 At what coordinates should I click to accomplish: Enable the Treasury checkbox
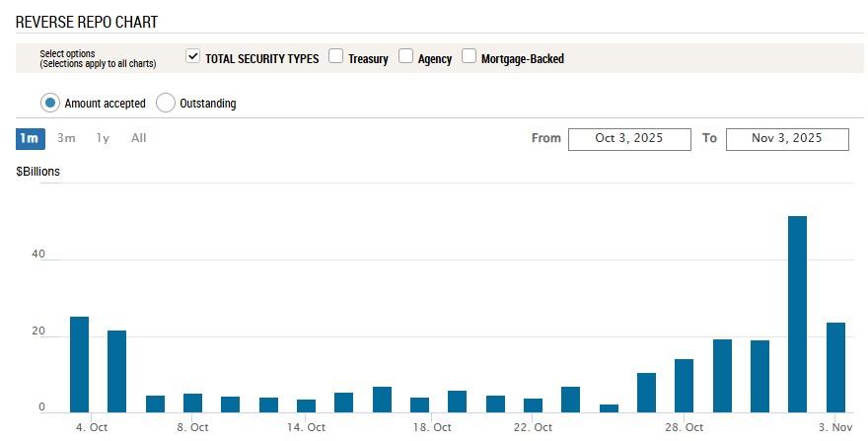[x=335, y=57]
